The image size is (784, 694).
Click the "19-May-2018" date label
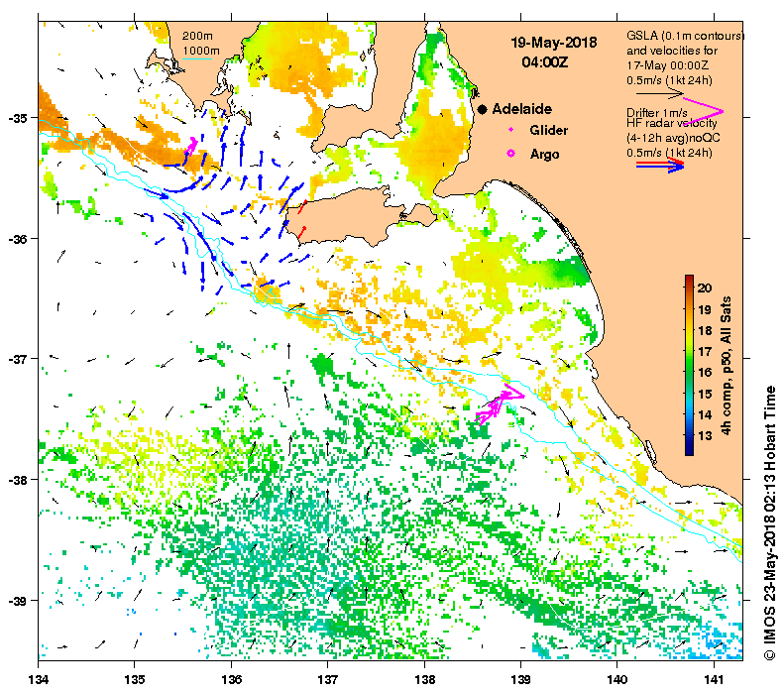pos(553,43)
